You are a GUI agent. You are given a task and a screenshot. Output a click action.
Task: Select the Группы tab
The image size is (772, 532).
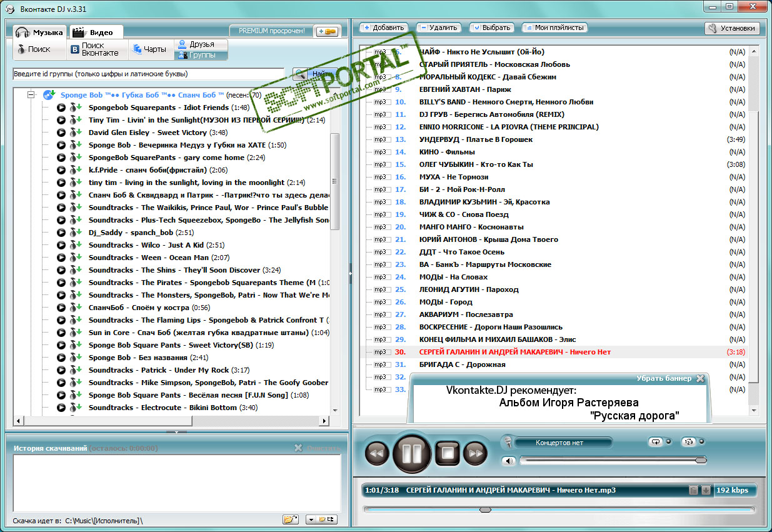201,55
